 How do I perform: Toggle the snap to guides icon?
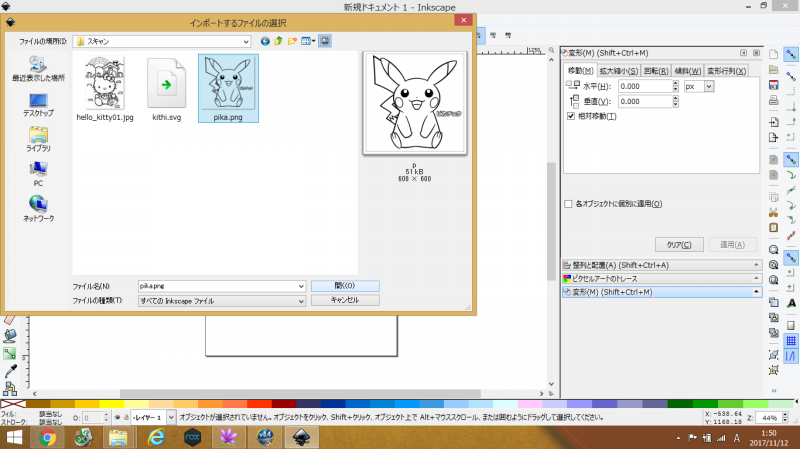791,356
